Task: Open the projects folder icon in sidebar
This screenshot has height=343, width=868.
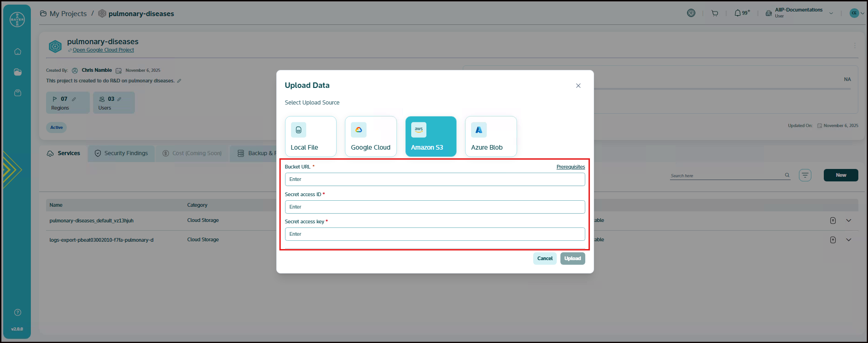Action: 17,72
